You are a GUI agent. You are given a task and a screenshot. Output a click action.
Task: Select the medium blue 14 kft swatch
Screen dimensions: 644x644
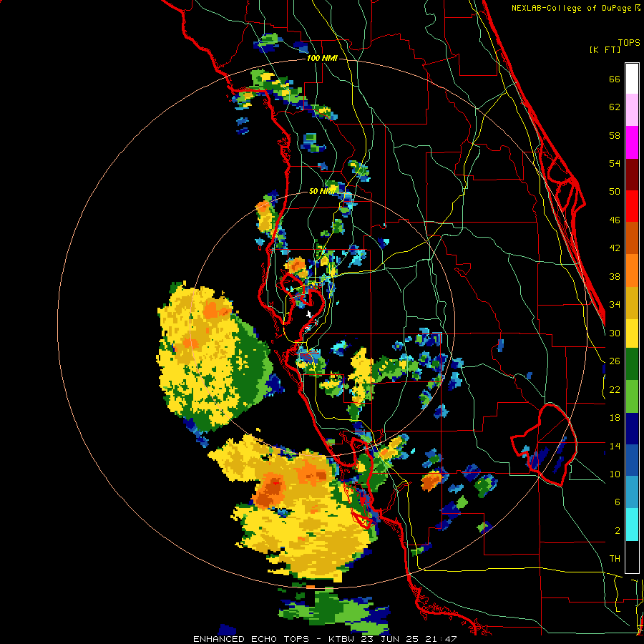tap(632, 460)
